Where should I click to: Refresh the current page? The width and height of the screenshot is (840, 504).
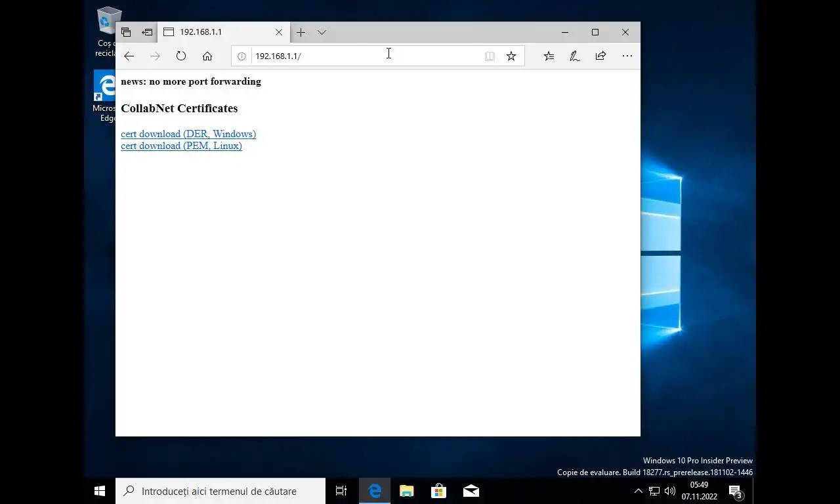(181, 56)
